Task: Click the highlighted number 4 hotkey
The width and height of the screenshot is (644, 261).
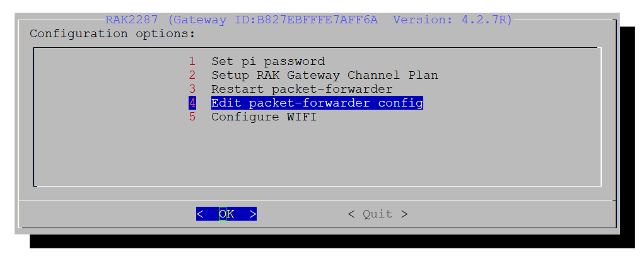Action: [192, 103]
